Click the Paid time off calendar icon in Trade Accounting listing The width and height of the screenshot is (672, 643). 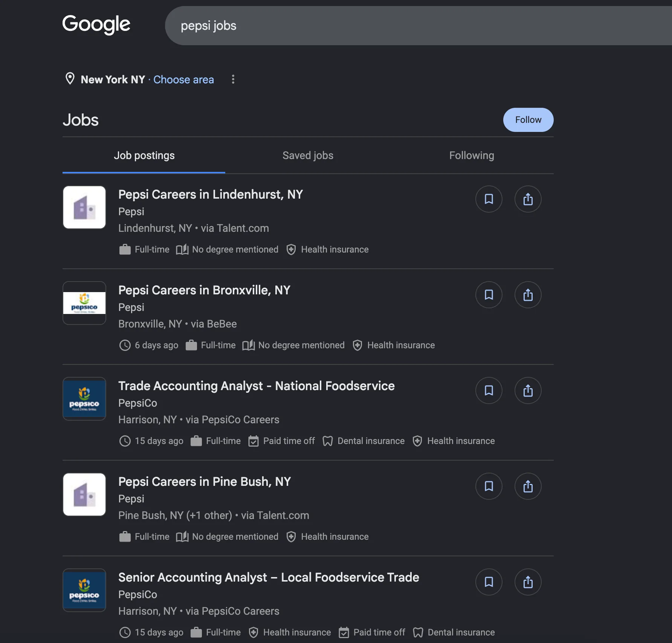tap(254, 441)
